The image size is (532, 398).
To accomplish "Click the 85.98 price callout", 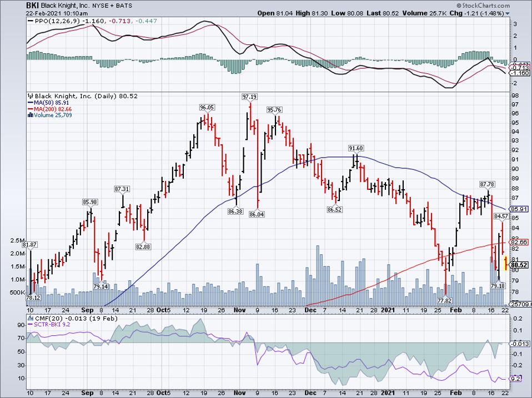I will click(89, 202).
